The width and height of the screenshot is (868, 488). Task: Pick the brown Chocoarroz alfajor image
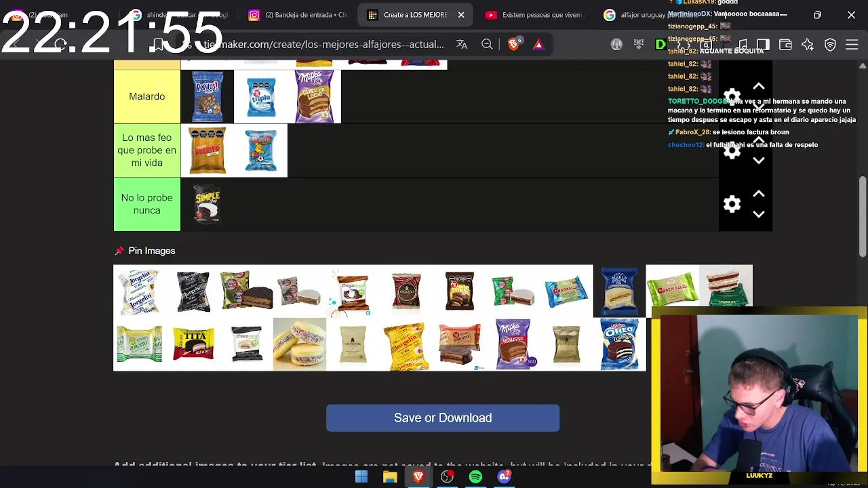click(353, 291)
